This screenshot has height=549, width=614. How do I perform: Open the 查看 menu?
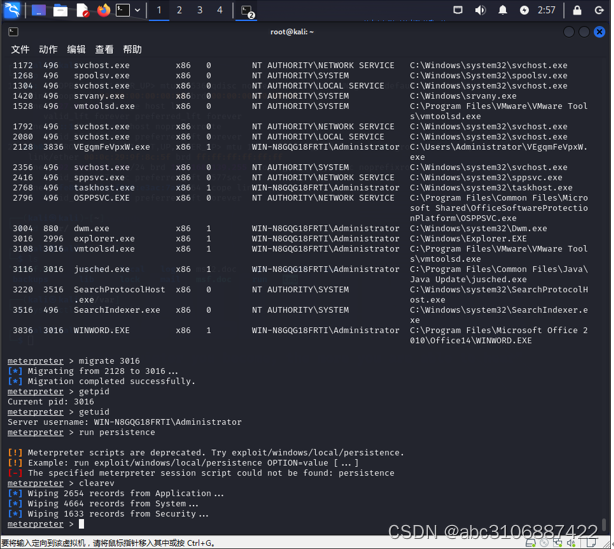104,49
